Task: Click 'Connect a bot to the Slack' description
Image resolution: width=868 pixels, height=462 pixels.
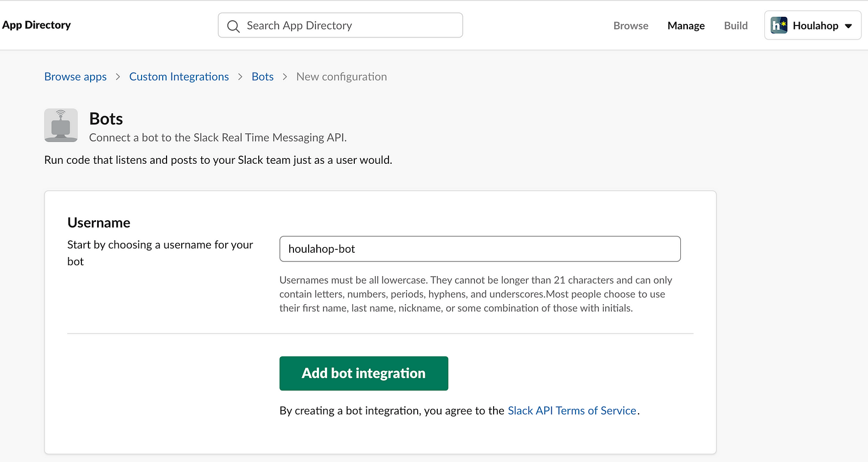Action: click(218, 138)
